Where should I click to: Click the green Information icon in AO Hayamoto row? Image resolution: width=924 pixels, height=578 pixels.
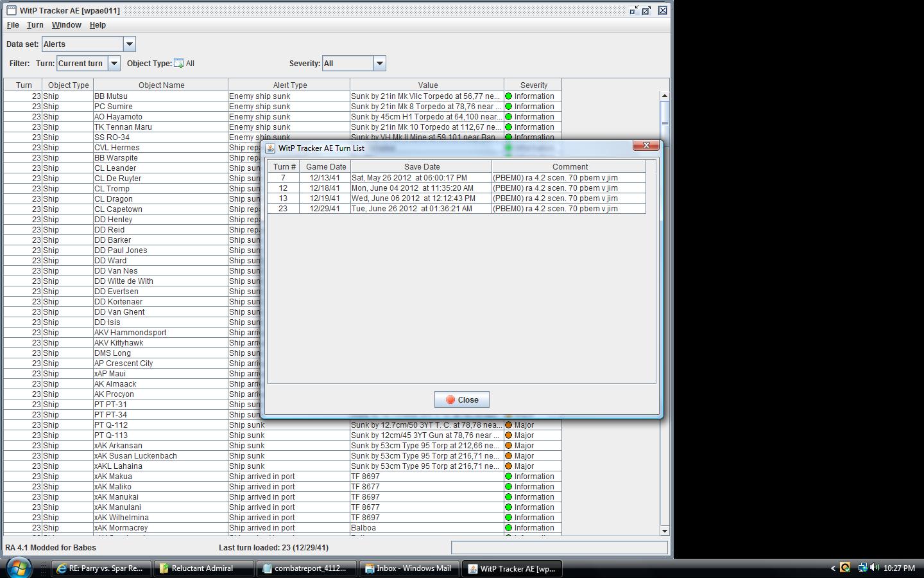509,117
